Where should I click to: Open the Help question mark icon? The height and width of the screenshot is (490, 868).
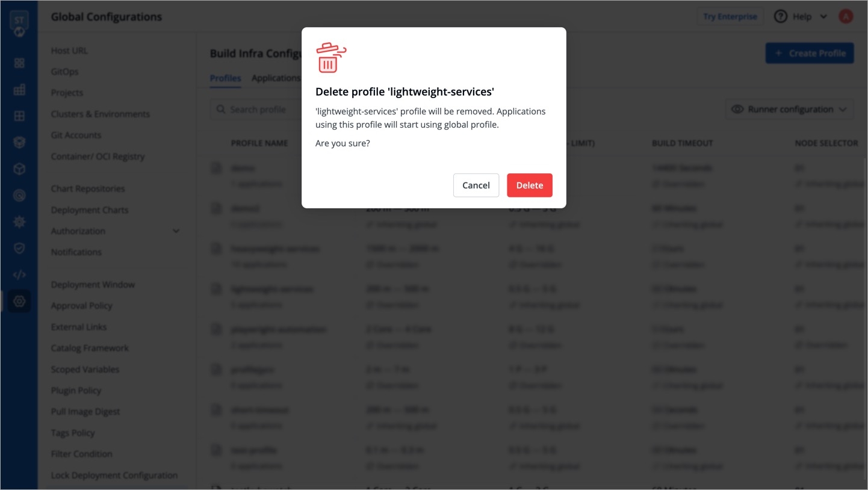point(780,16)
